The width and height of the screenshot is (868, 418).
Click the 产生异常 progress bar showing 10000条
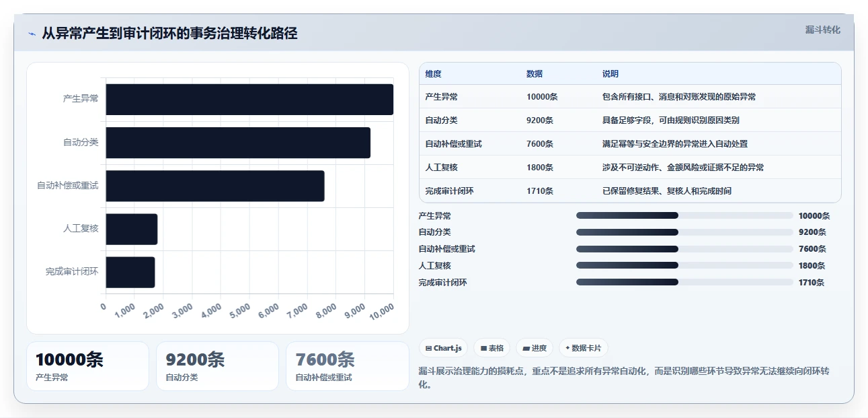(x=684, y=215)
